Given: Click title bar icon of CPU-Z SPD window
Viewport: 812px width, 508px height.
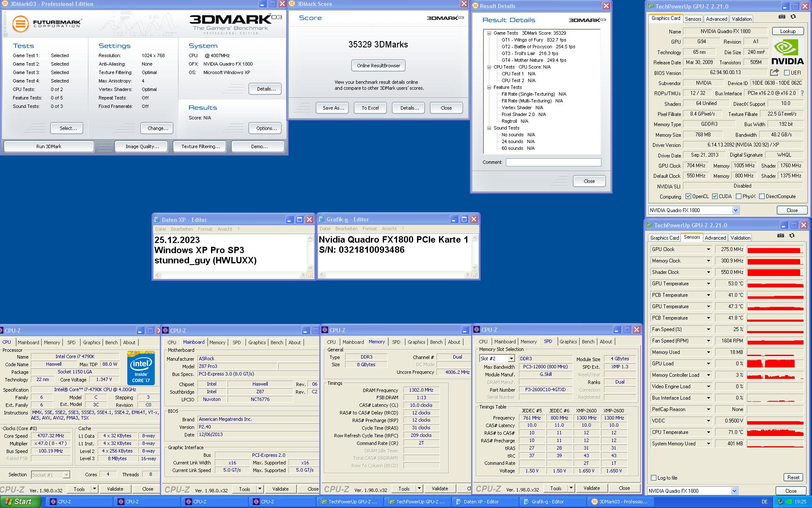Looking at the screenshot, I should pos(477,329).
